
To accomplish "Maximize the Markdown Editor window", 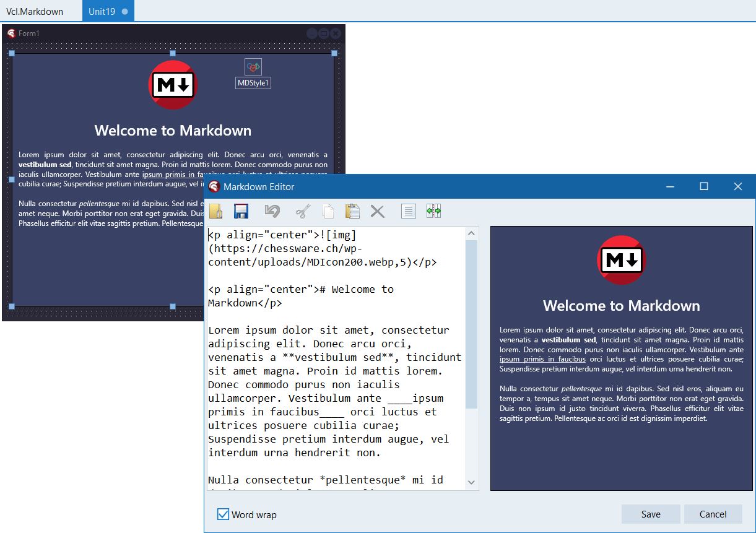I will (704, 186).
